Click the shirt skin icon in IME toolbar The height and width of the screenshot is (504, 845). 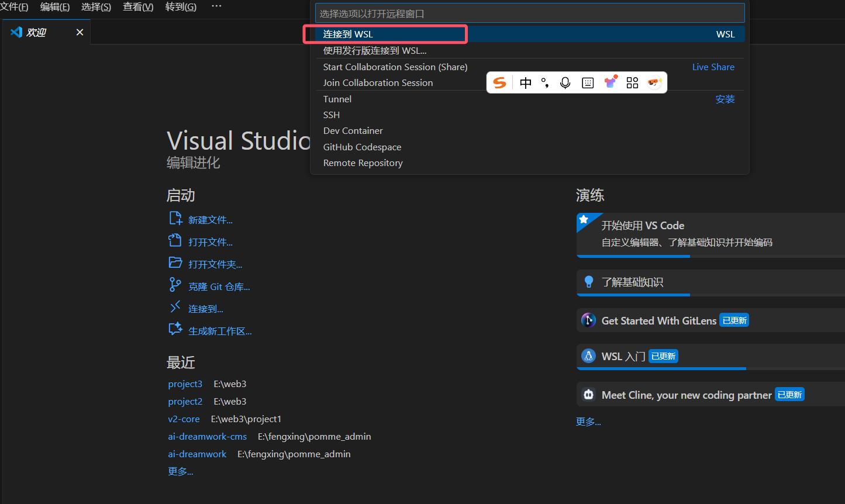coord(611,82)
